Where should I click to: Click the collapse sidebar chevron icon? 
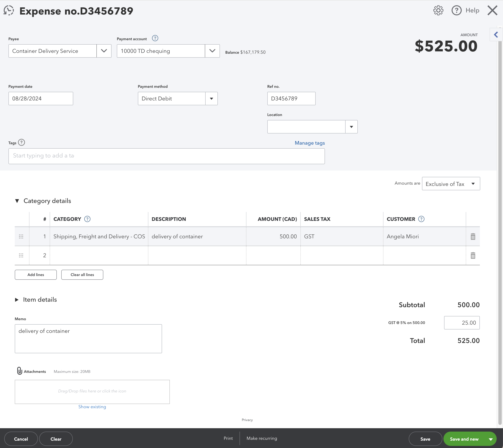point(496,35)
